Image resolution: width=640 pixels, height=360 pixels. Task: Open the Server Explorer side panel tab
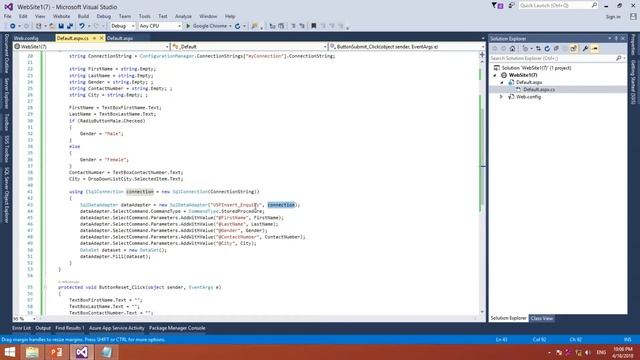[7, 94]
